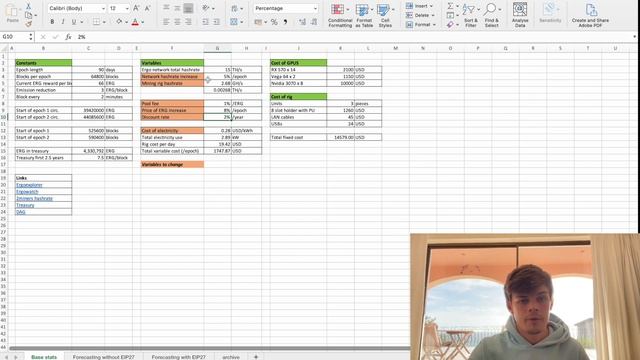
Task: Click the Analyse Data button
Action: click(x=520, y=16)
